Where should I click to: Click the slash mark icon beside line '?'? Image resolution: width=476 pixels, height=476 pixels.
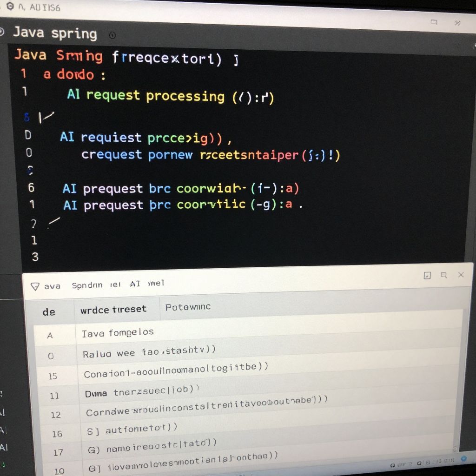[54, 222]
